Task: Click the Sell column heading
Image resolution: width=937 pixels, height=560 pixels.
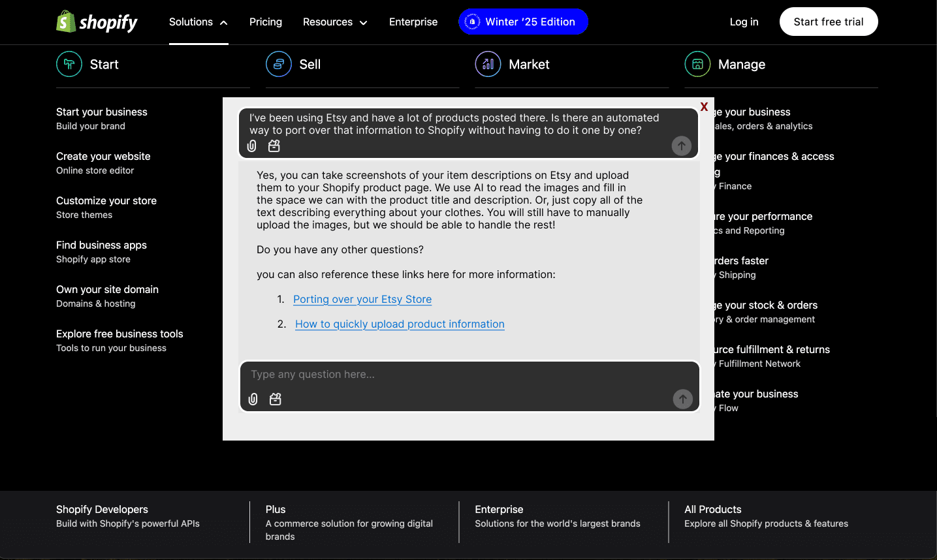Action: [x=310, y=64]
